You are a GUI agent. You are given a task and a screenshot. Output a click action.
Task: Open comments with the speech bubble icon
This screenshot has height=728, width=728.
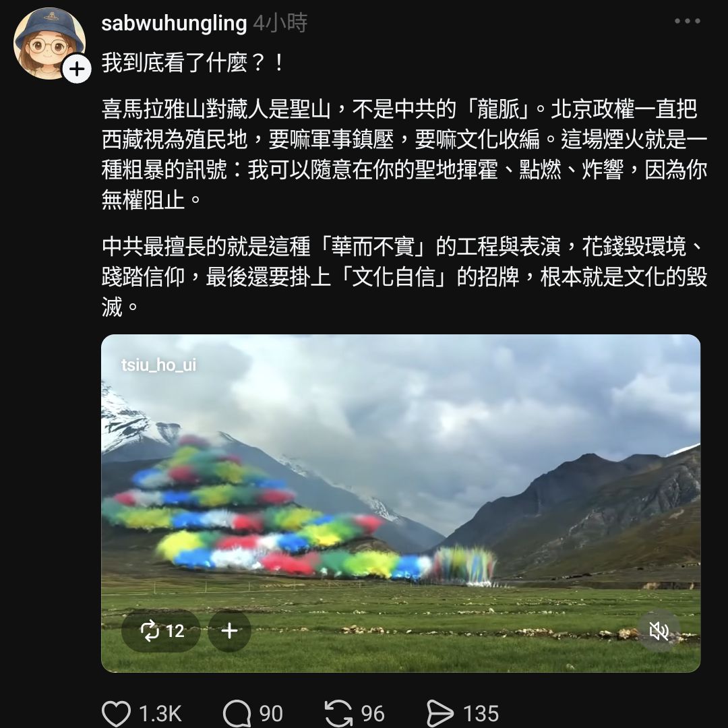tap(238, 713)
